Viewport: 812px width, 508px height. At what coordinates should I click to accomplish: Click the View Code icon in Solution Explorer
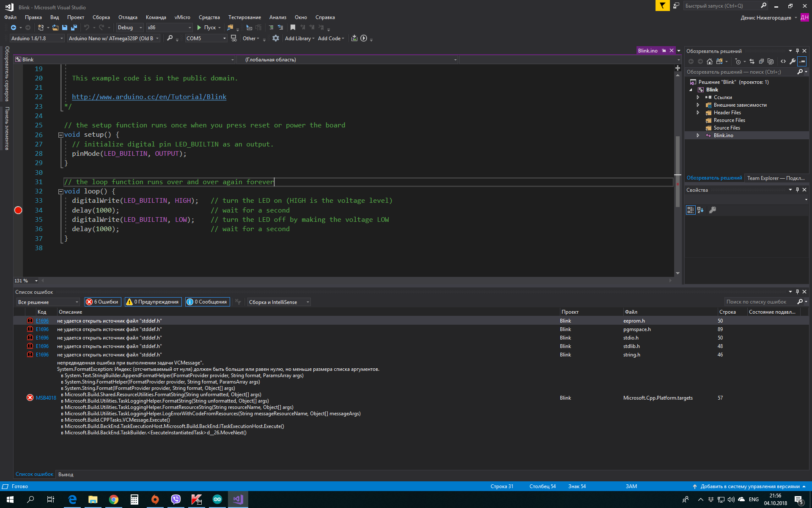point(783,61)
